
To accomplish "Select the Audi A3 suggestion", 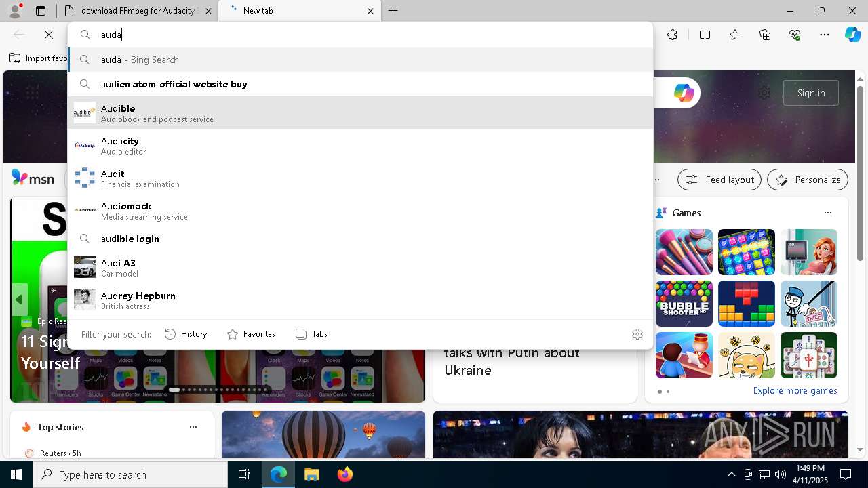I will tap(360, 267).
